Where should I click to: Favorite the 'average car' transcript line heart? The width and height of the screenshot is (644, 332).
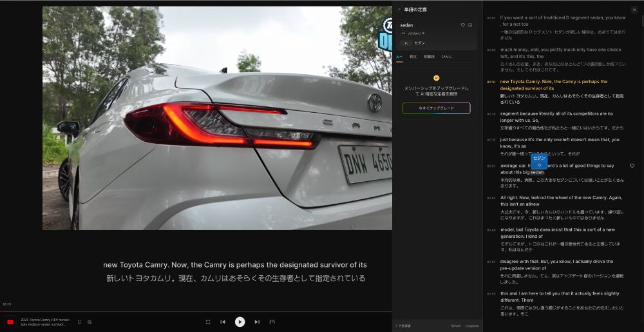632,166
